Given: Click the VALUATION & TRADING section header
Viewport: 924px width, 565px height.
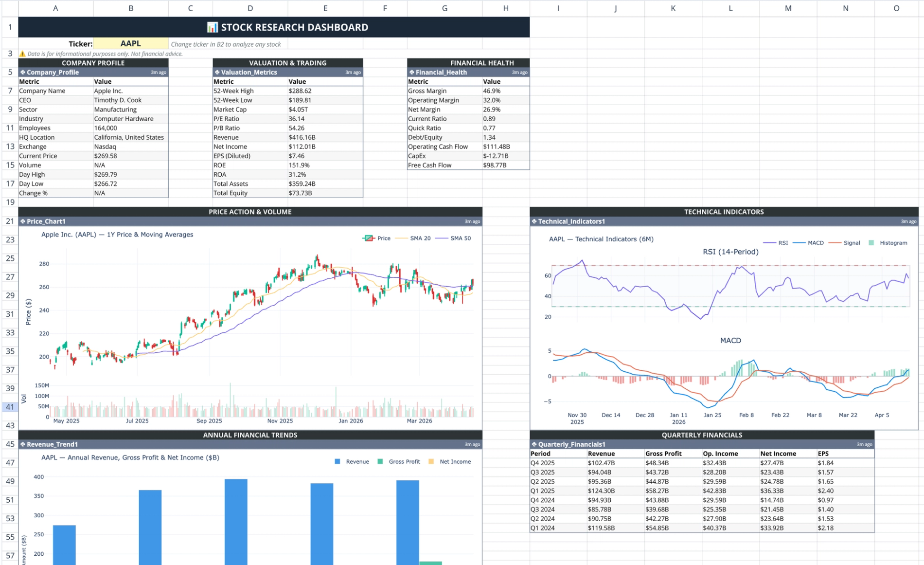Looking at the screenshot, I should (288, 63).
